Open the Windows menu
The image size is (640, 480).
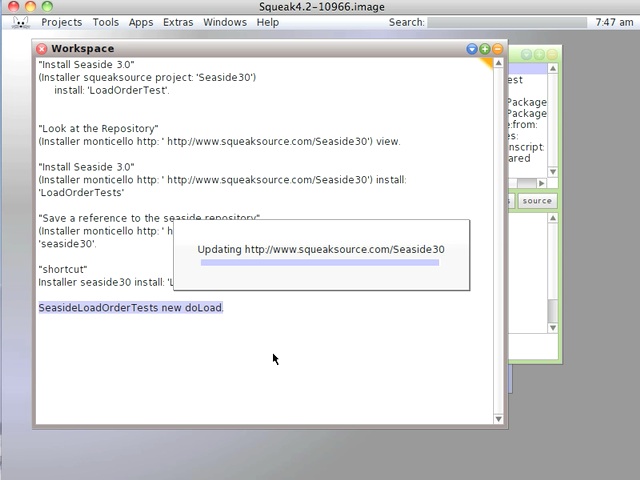tap(225, 22)
